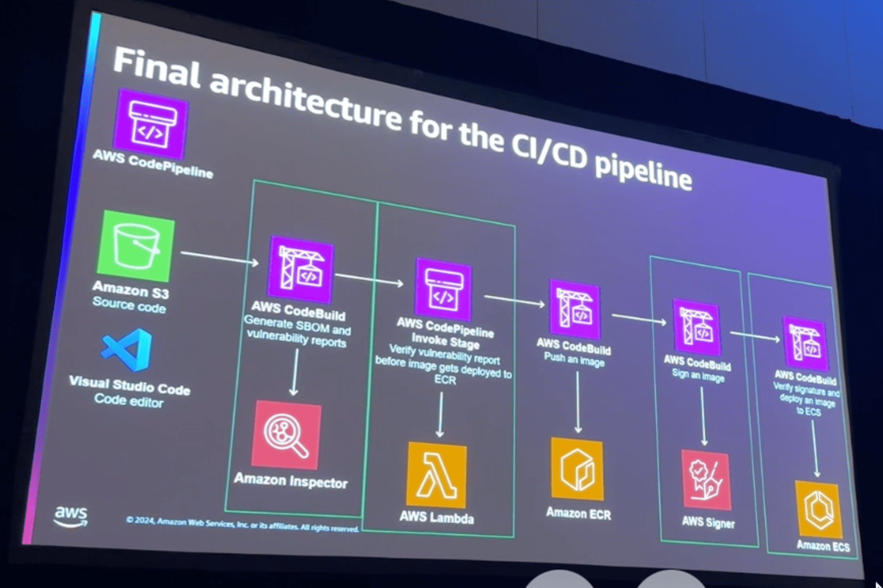Select 'Verify vulnerability report before image' description
This screenshot has width=883, height=588.
click(444, 365)
